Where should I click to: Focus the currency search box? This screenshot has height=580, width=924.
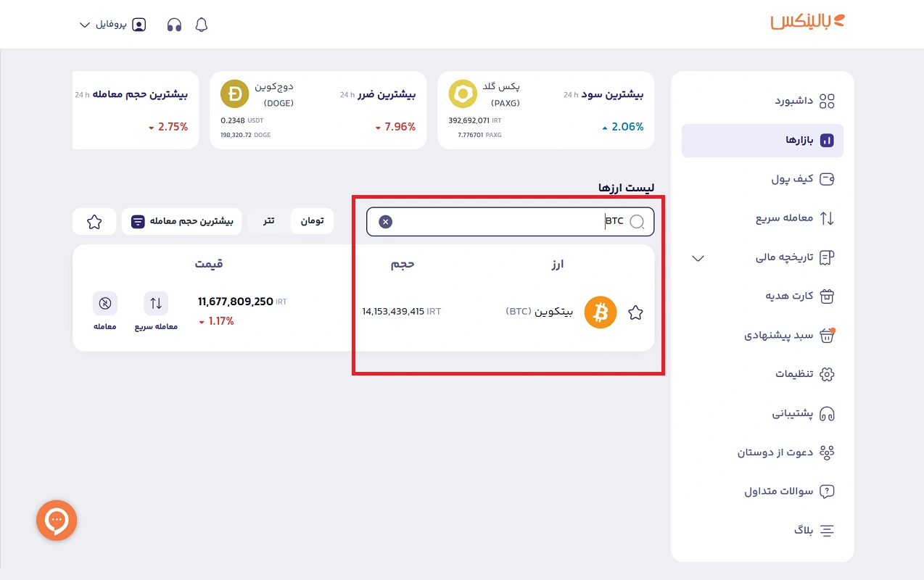pyautogui.click(x=511, y=222)
